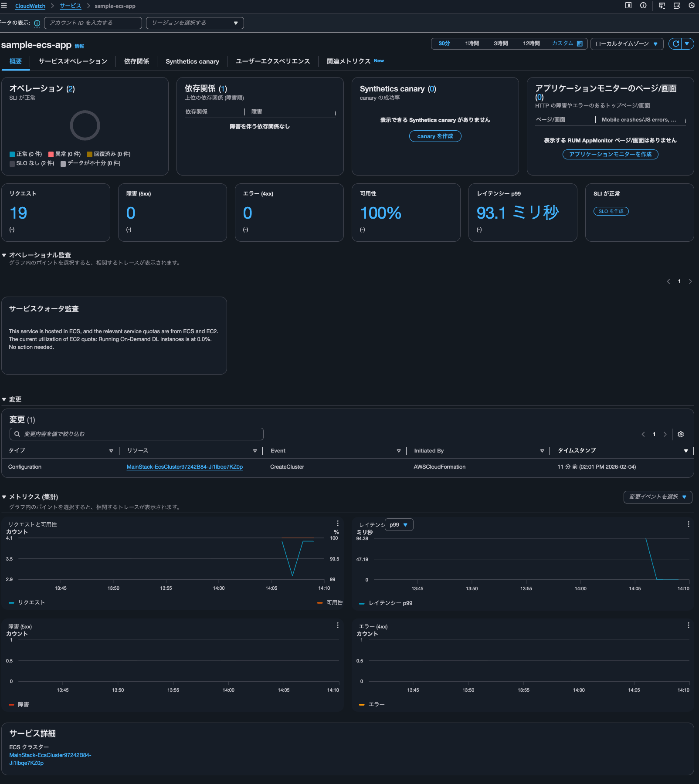
Task: Open options menu on the latency p99 chart
Action: pos(689,524)
